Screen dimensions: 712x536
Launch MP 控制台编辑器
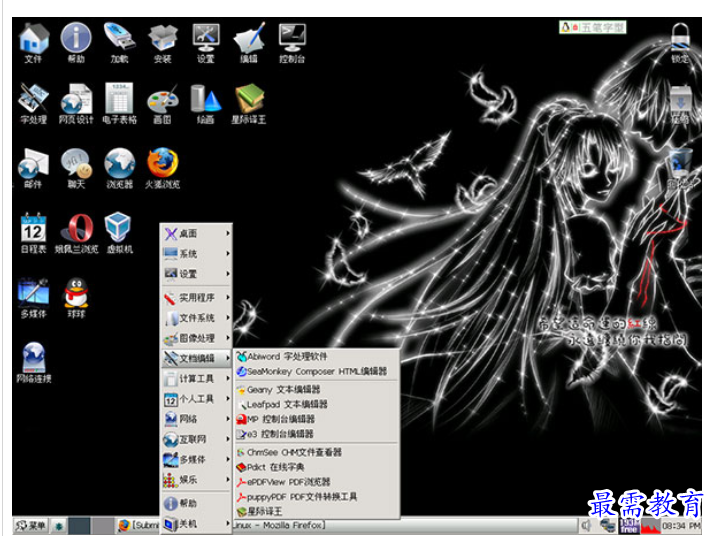[316, 419]
